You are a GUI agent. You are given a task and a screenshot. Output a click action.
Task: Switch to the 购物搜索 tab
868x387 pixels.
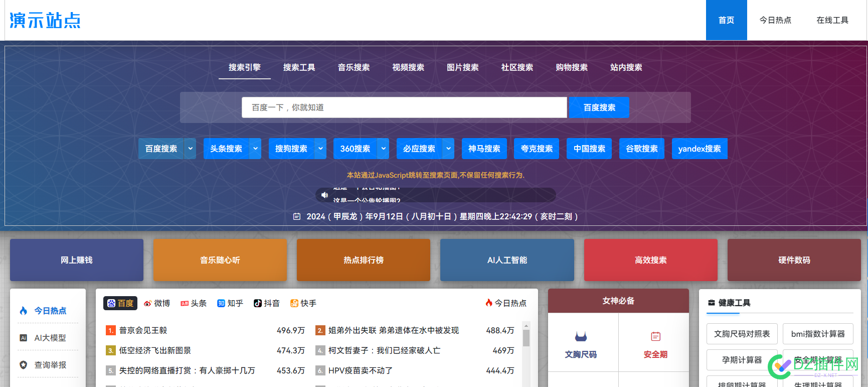tap(572, 67)
